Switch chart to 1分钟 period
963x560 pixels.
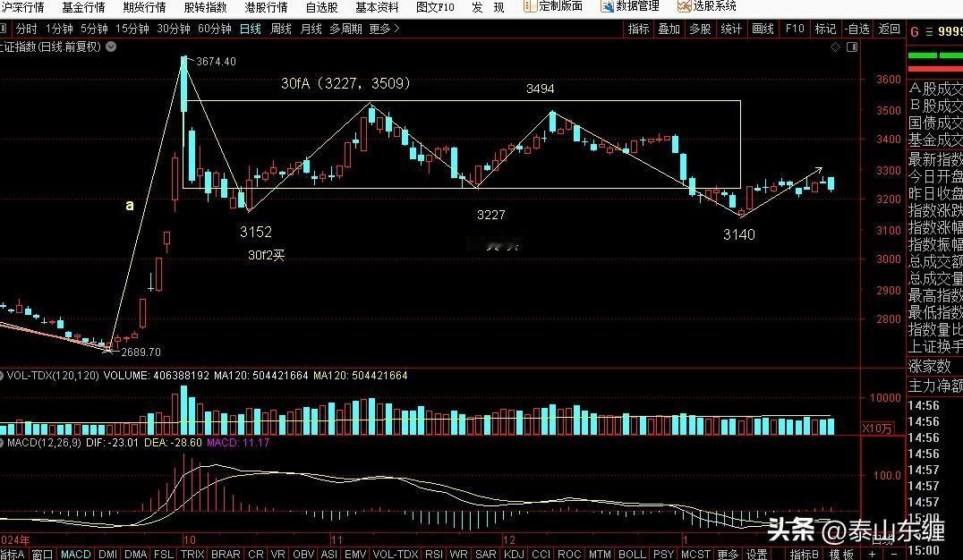click(60, 29)
